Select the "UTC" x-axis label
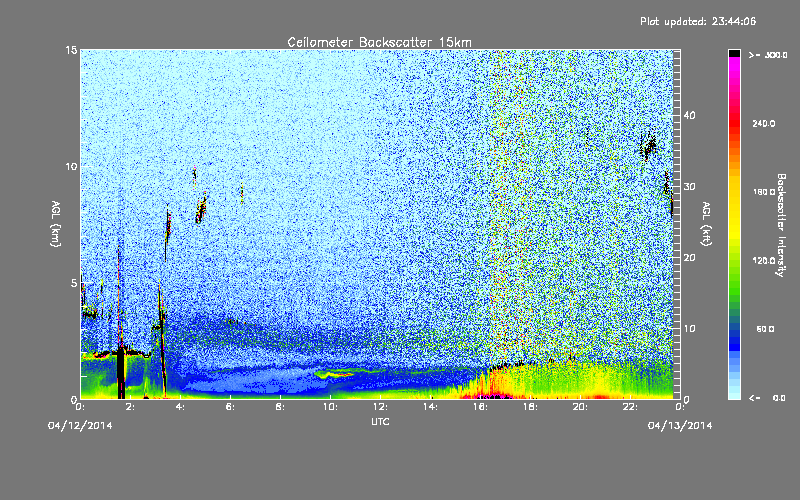The width and height of the screenshot is (800, 500). 380,421
